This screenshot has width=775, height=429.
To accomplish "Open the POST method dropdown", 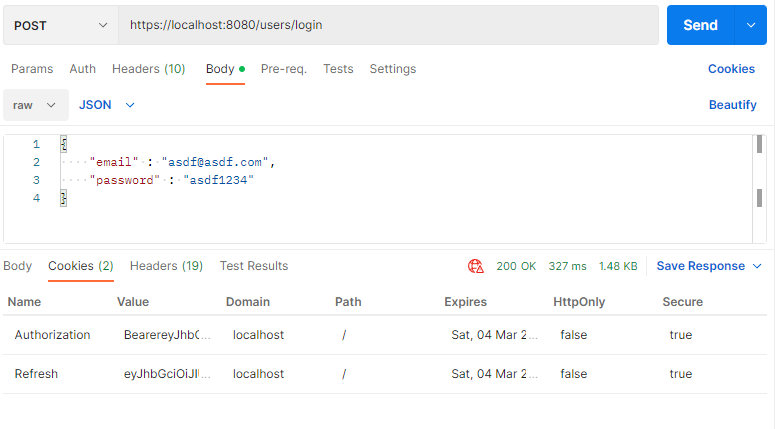I will pyautogui.click(x=61, y=25).
